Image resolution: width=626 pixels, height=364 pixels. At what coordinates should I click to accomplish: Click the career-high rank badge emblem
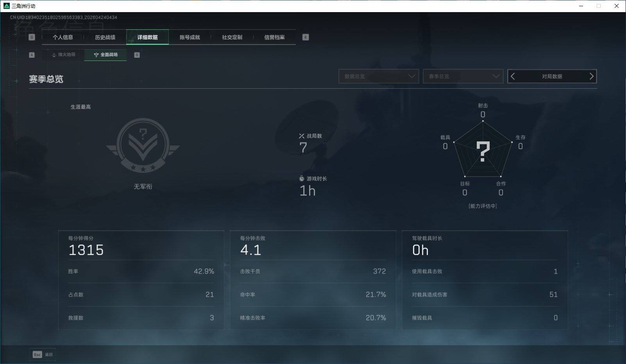point(143,145)
